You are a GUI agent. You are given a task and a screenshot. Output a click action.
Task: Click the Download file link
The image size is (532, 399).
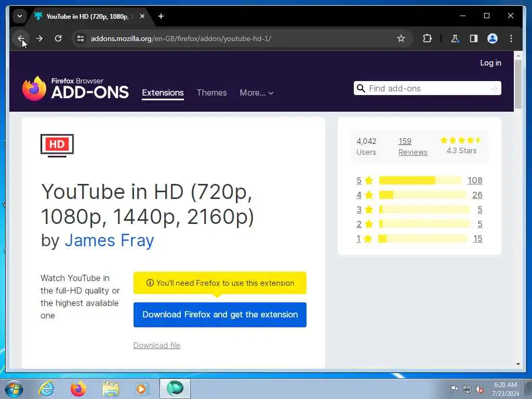pyautogui.click(x=157, y=345)
